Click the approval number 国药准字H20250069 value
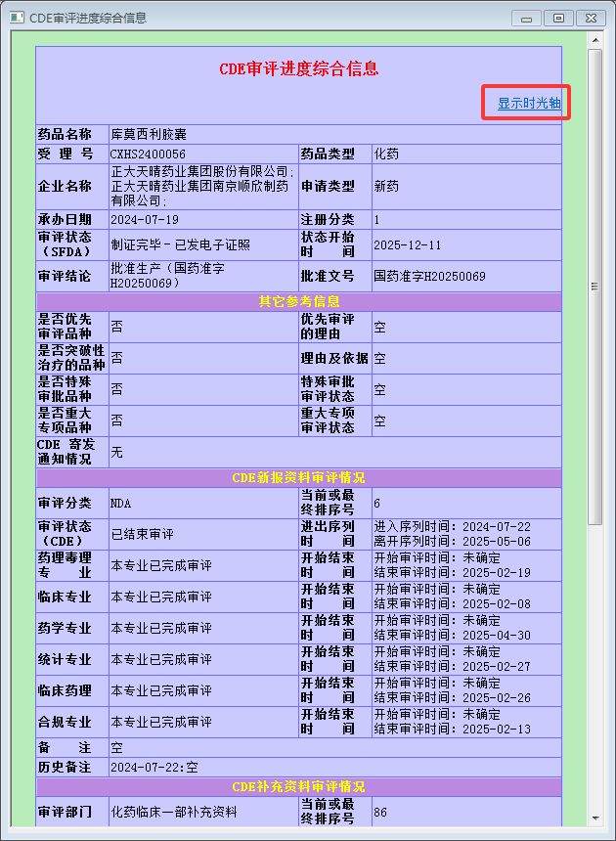This screenshot has width=616, height=841. [x=429, y=277]
